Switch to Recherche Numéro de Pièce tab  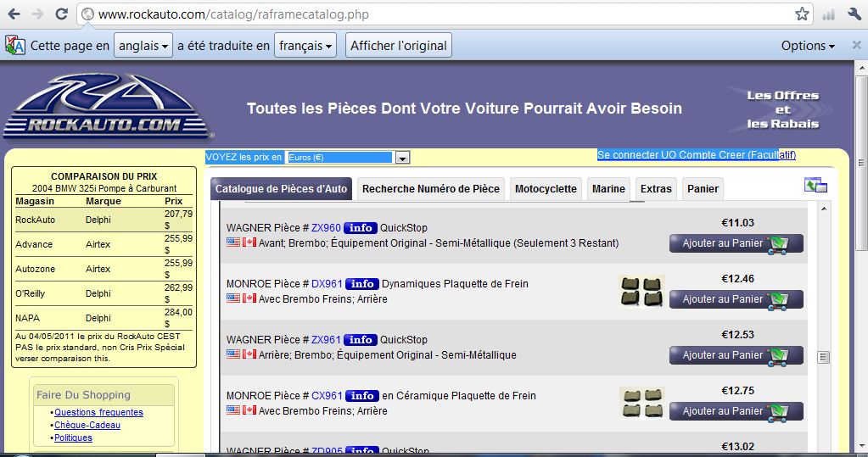pos(431,189)
